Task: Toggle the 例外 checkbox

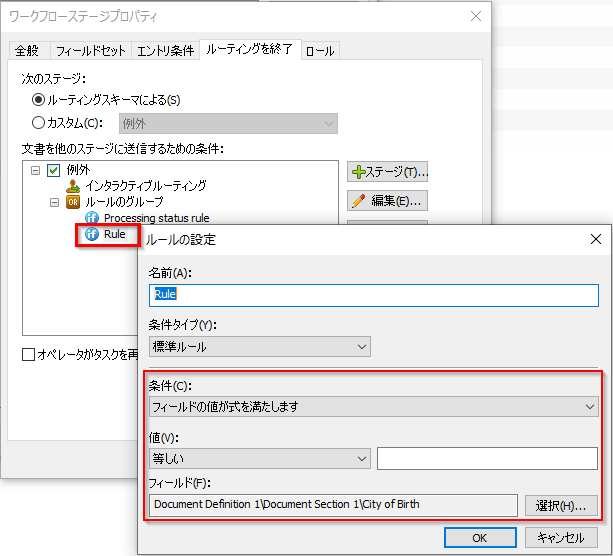Action: pos(54,170)
